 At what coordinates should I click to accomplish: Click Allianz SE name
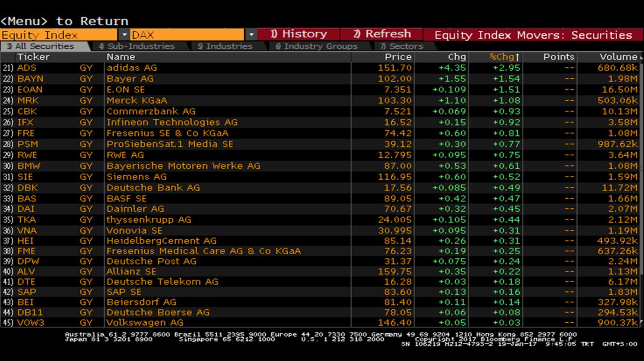(x=131, y=272)
